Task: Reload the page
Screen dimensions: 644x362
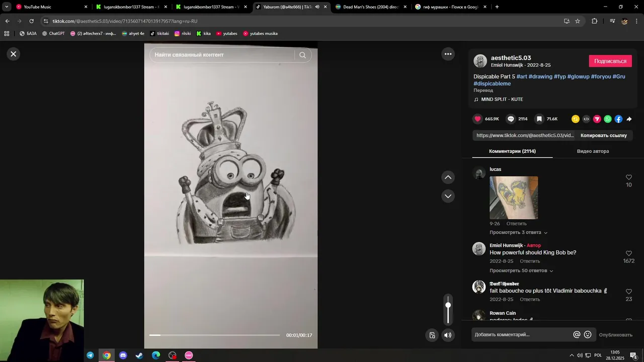Action: click(31, 21)
